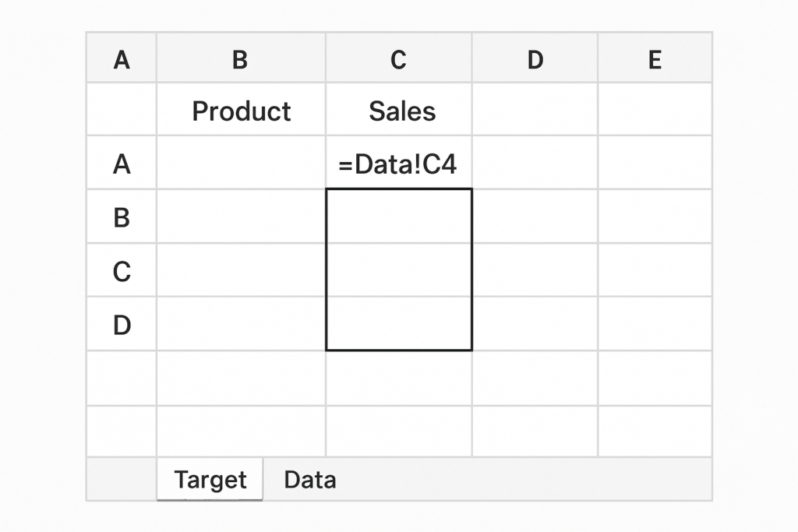Viewport: 798px width, 532px height.
Task: Click the column D header
Action: pyautogui.click(x=535, y=58)
